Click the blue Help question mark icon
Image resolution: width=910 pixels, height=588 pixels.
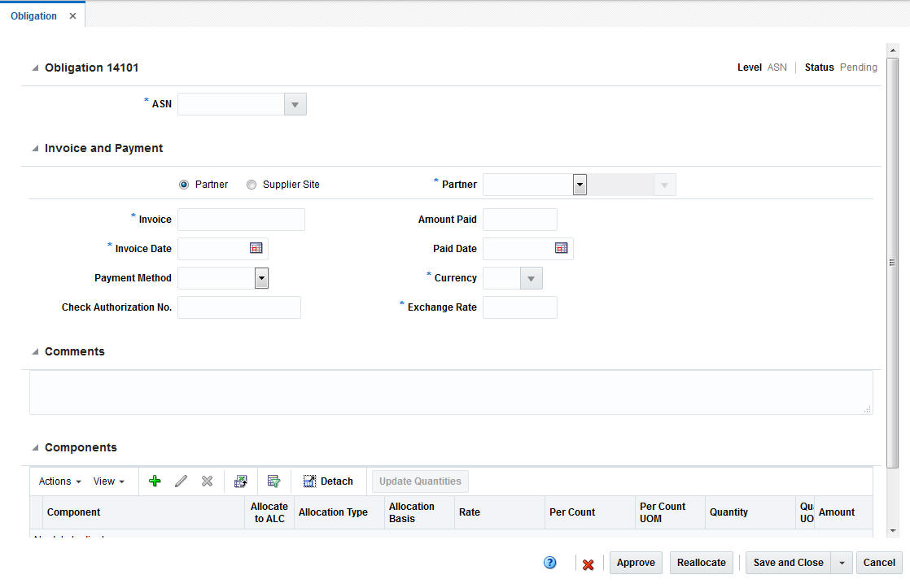549,563
